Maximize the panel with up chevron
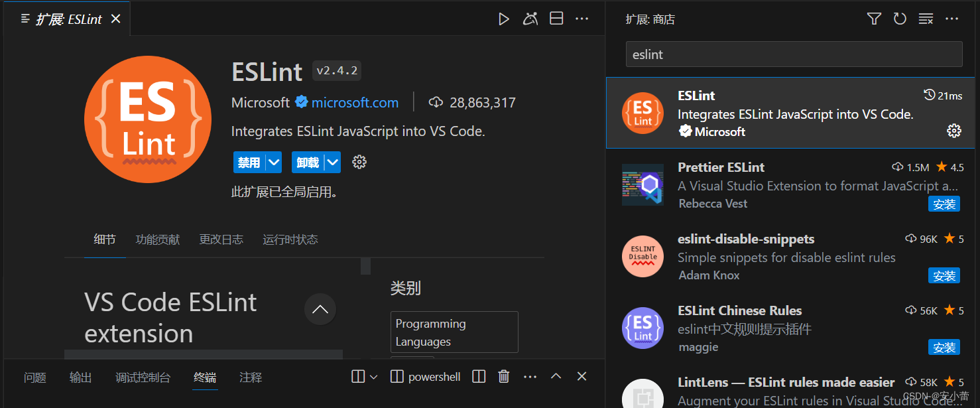This screenshot has height=408, width=980. [556, 376]
